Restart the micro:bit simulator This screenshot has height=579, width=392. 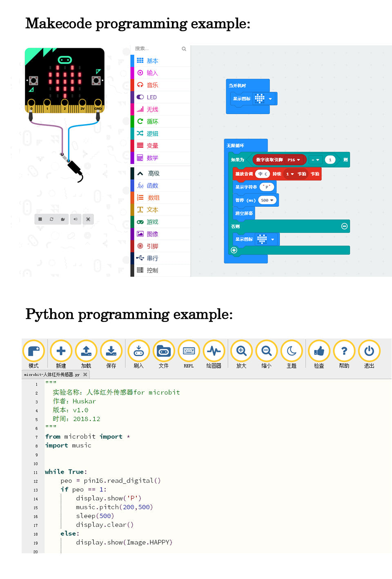51,219
